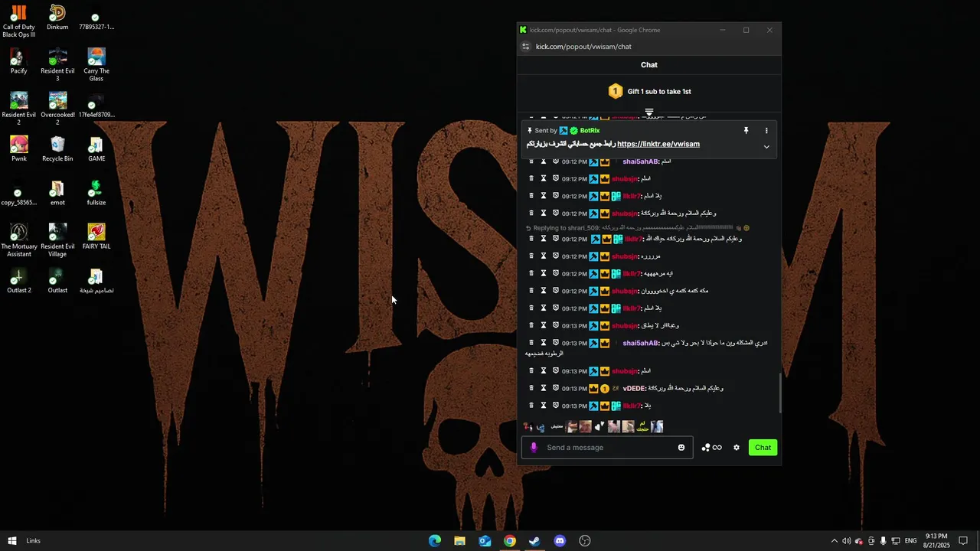Timeout llkllr7 on the ايه مرههههه message
This screenshot has width=980, height=551.
[544, 273]
